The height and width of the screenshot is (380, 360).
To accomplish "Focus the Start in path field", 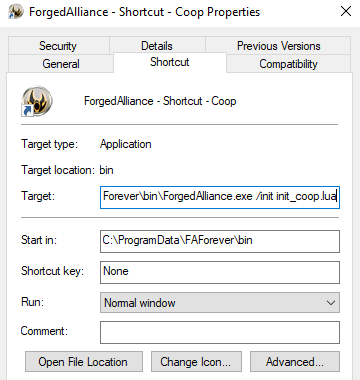I will coord(220,241).
